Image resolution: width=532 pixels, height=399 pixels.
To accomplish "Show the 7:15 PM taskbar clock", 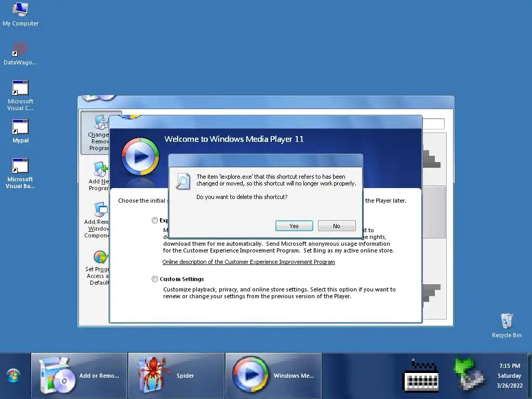I will point(510,366).
